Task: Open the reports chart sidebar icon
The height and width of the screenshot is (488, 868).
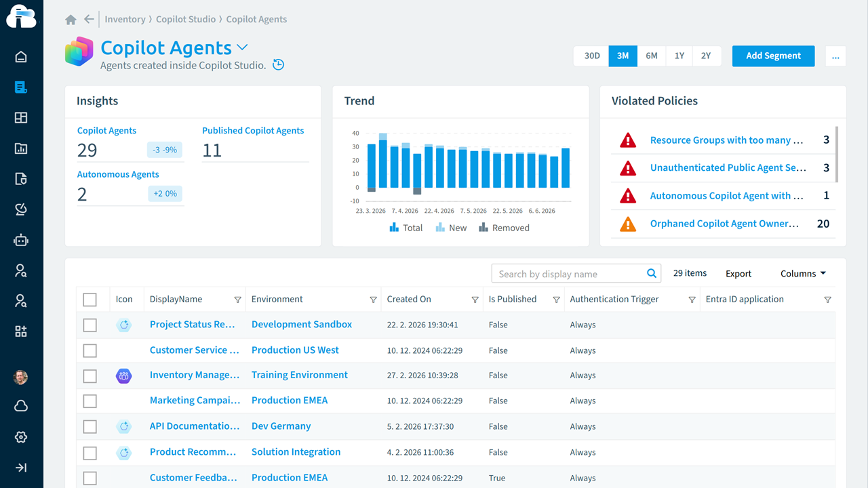Action: (x=21, y=148)
